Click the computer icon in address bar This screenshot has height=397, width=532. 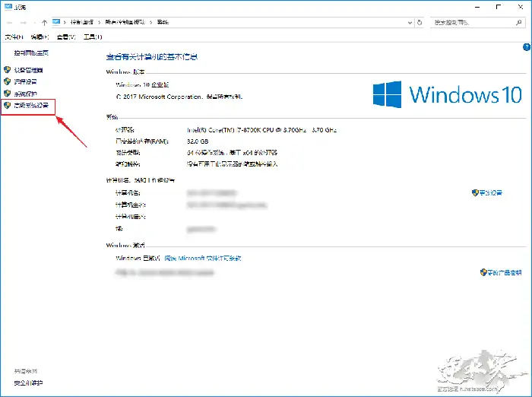56,22
